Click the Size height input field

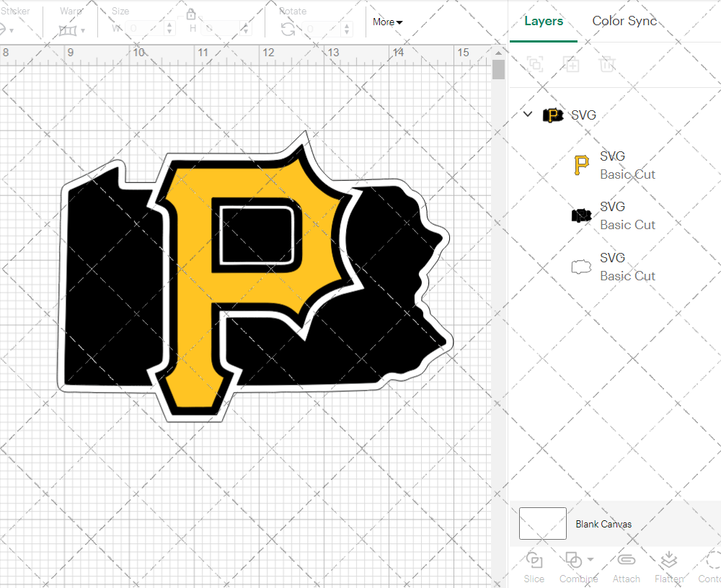pos(221,29)
